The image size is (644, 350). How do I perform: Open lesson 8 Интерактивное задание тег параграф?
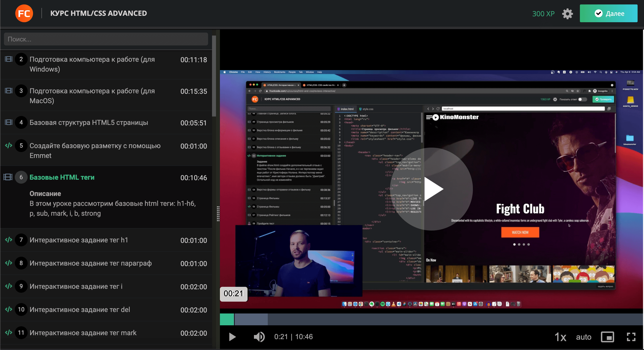106,263
